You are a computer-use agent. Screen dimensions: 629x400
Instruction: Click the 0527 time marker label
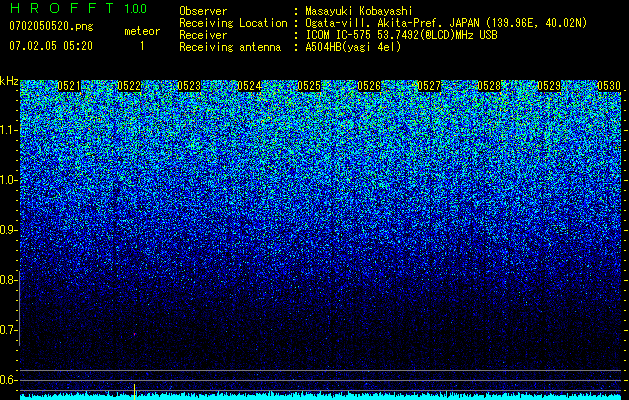(x=429, y=86)
